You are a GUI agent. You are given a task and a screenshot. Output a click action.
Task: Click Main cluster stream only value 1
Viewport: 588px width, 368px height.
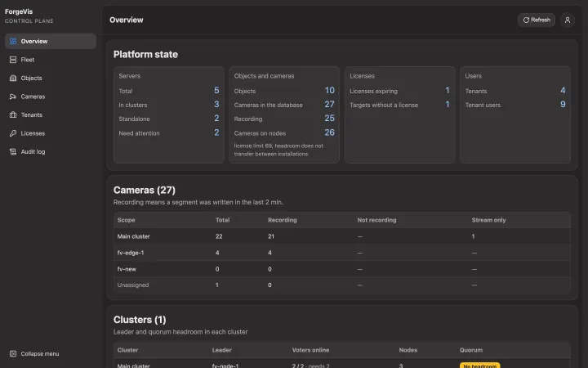(473, 236)
